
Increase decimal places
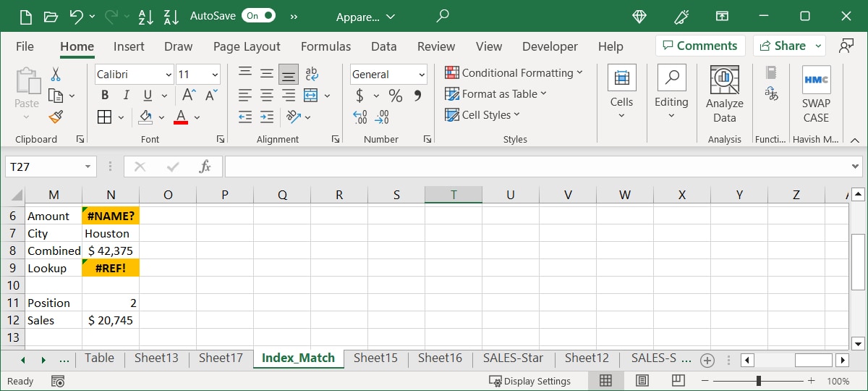coord(360,117)
